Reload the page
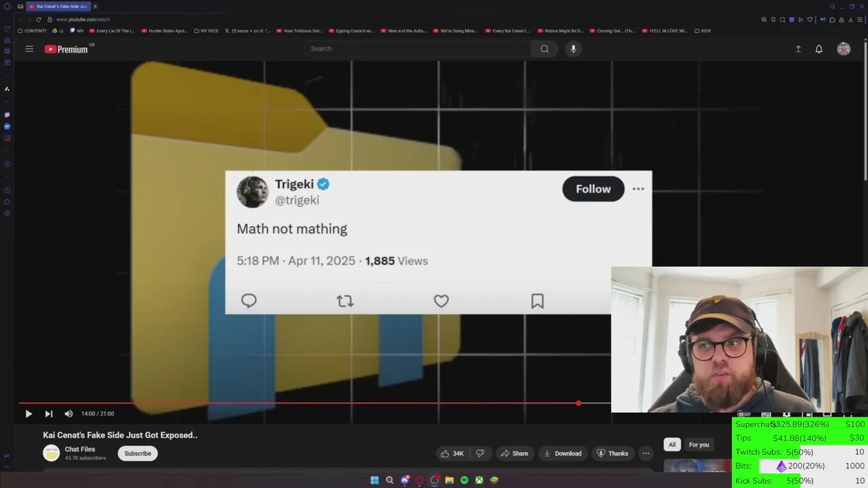Image resolution: width=868 pixels, height=488 pixels. (39, 20)
